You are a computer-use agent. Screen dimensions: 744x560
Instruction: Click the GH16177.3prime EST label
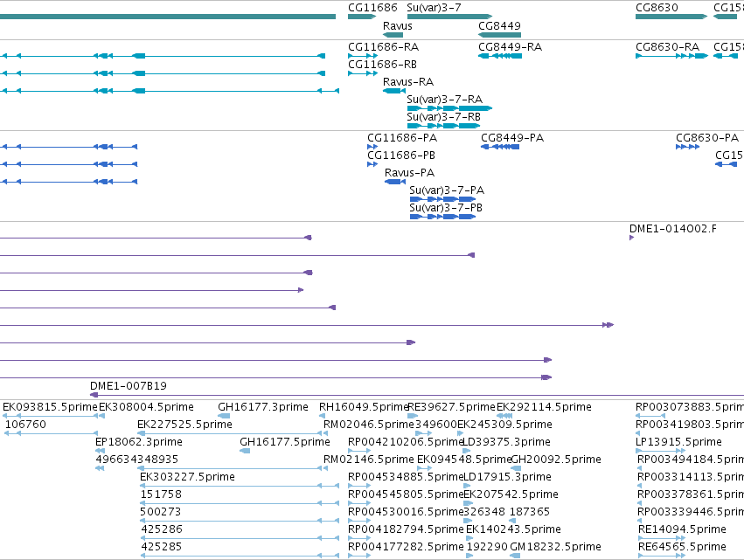[263, 407]
